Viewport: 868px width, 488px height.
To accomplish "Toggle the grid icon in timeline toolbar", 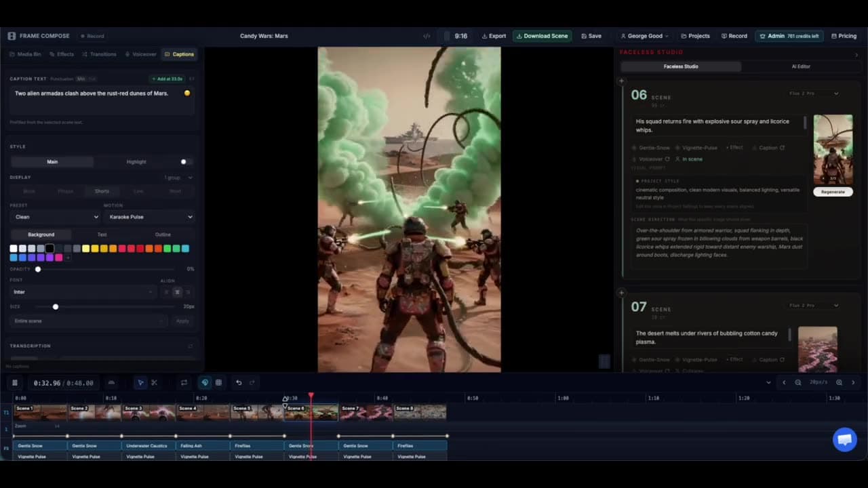I will (x=218, y=383).
